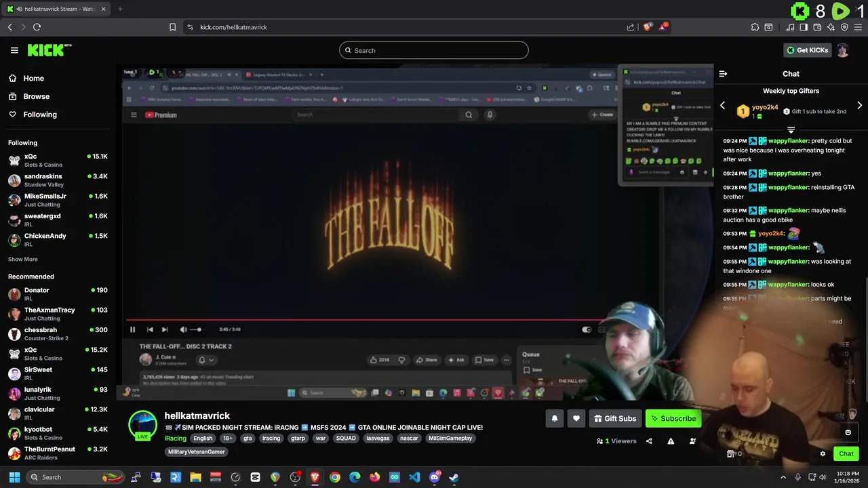Click the iRacing category link
This screenshot has width=868, height=488.
[x=175, y=439]
